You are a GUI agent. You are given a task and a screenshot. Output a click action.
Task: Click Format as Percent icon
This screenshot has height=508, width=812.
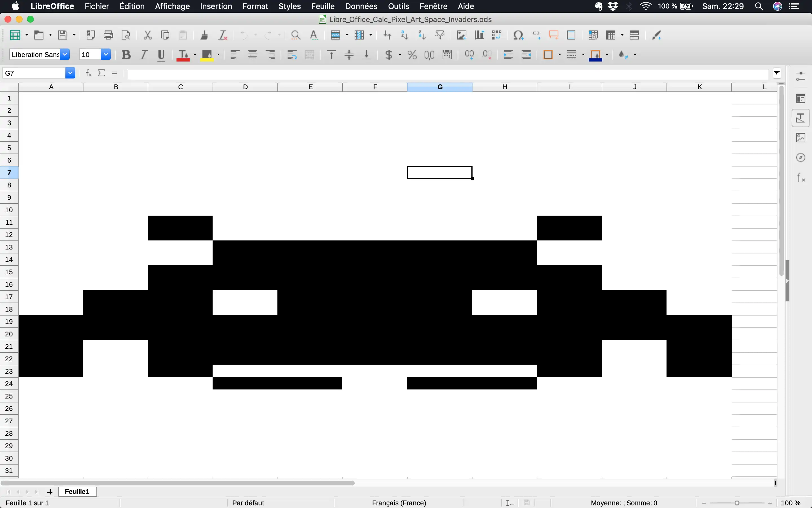pos(412,55)
